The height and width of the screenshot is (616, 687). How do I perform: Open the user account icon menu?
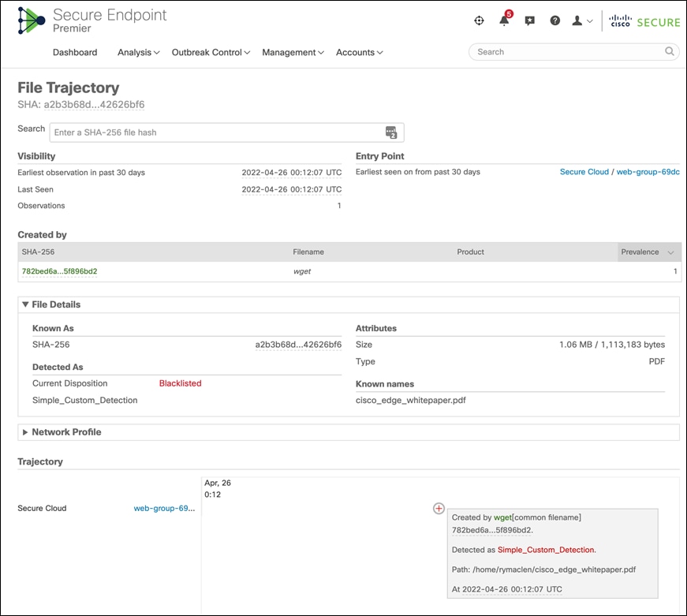[x=582, y=21]
